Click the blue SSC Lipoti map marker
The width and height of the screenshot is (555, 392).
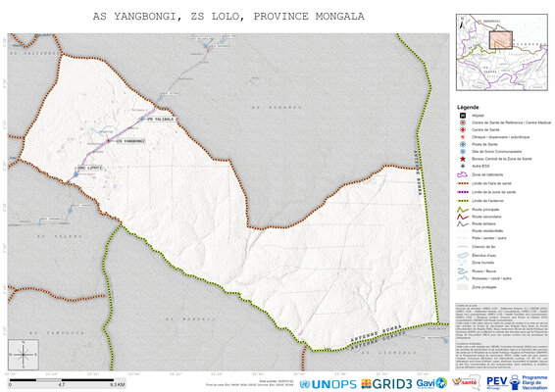[x=76, y=174]
